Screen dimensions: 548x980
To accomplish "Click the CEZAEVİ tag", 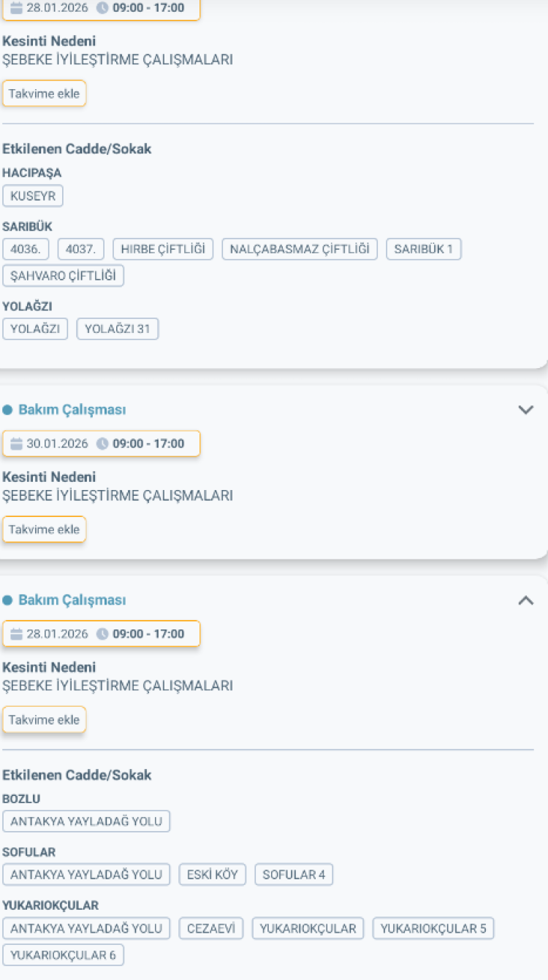I will (x=210, y=928).
